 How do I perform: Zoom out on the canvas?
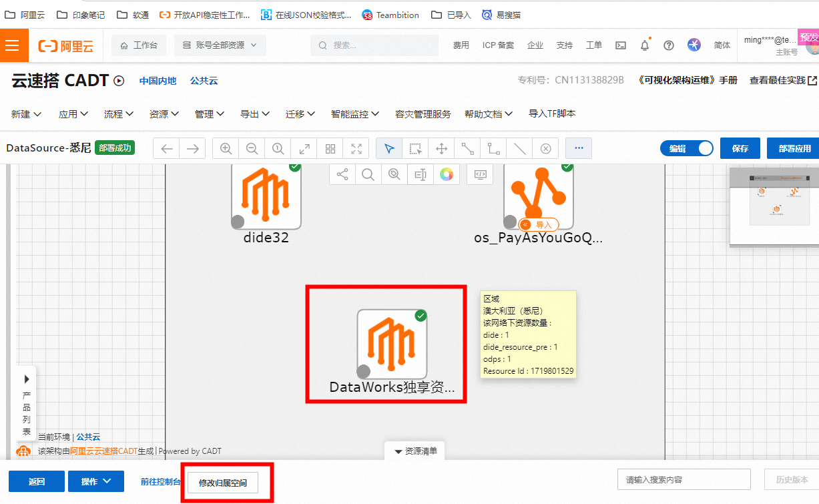[x=252, y=148]
